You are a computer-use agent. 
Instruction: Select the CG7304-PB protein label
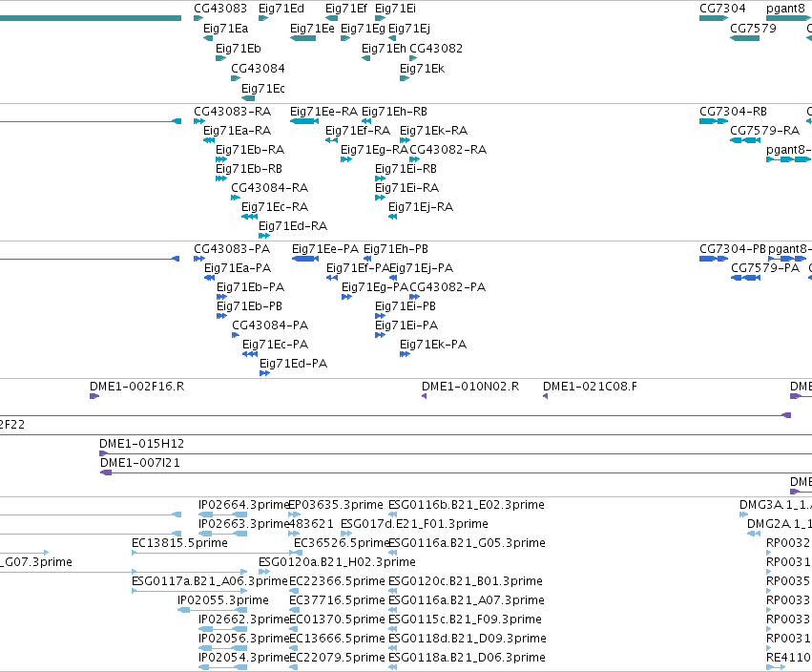pos(733,249)
